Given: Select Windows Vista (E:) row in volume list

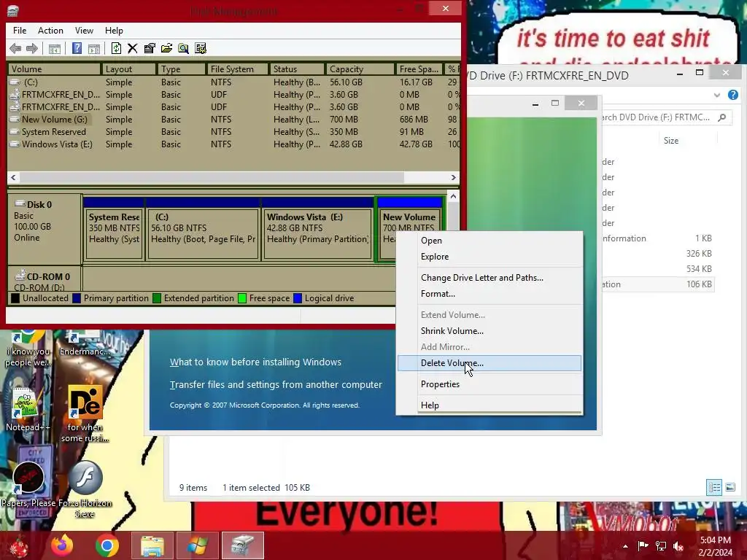Looking at the screenshot, I should point(233,144).
